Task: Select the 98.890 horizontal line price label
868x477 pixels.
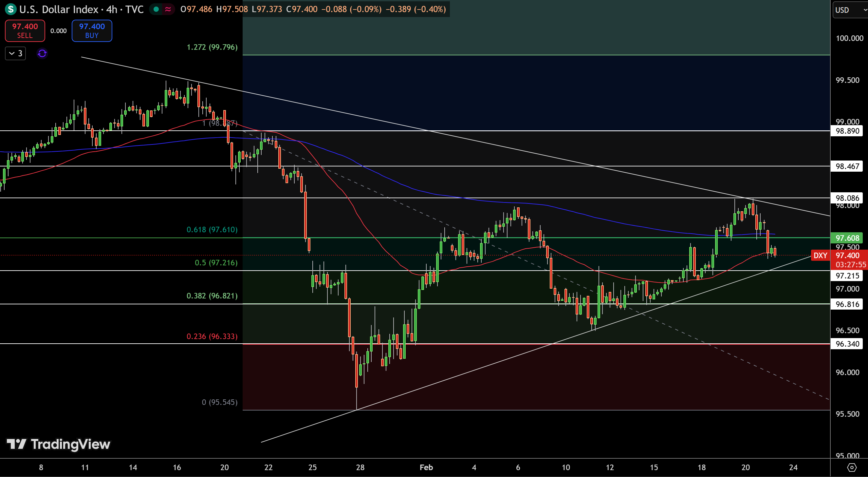Action: pos(847,131)
